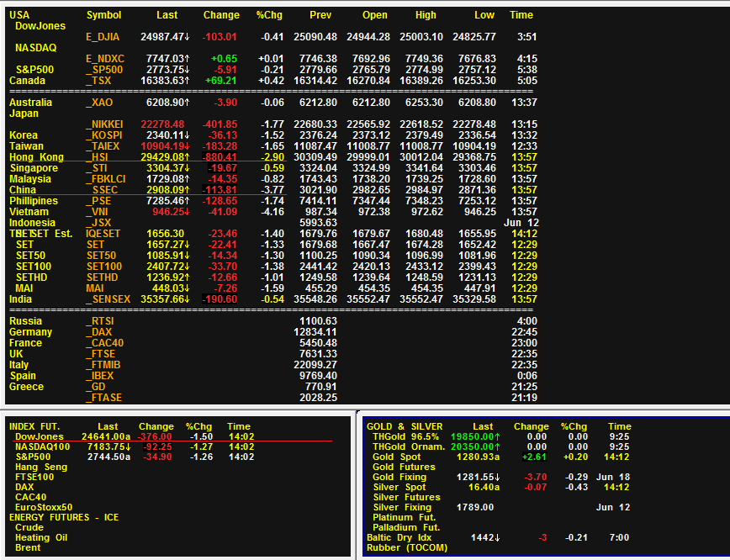The height and width of the screenshot is (560, 730).
Task: Click Baltic Dry Idx value 1442
Action: coord(485,537)
